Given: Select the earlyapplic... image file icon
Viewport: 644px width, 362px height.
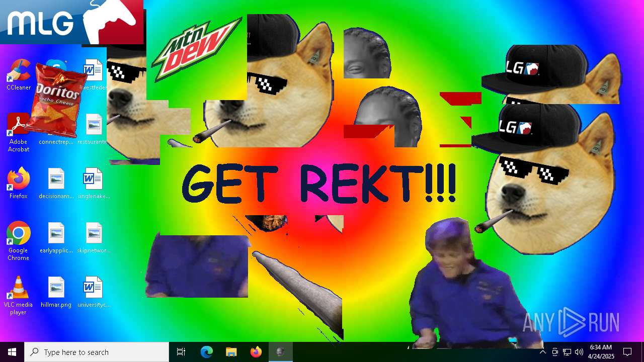Looking at the screenshot, I should coord(56,237).
